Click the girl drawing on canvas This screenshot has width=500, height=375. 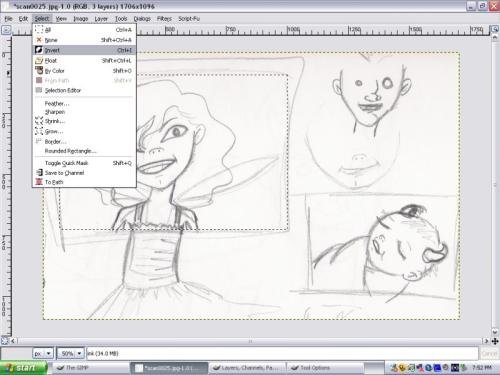coord(167,187)
